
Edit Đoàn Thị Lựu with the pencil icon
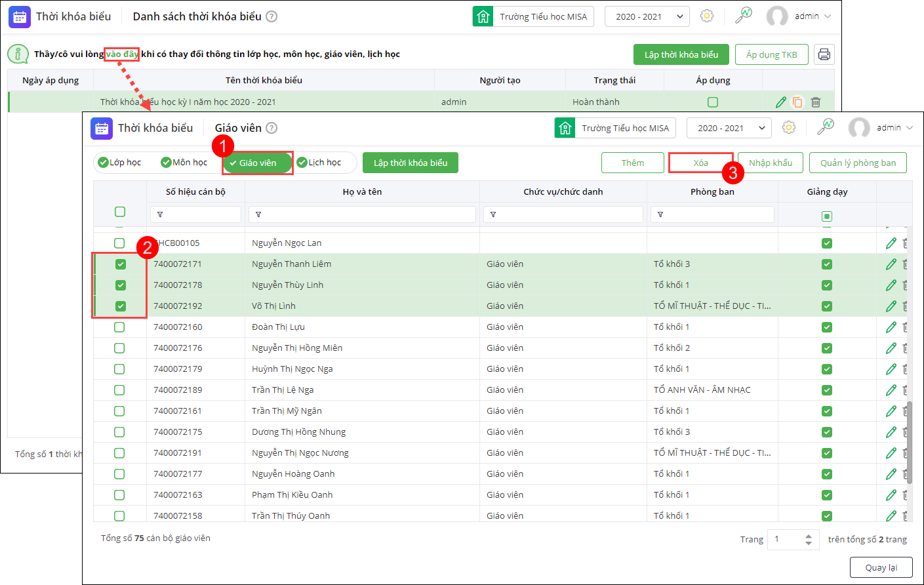pos(891,327)
